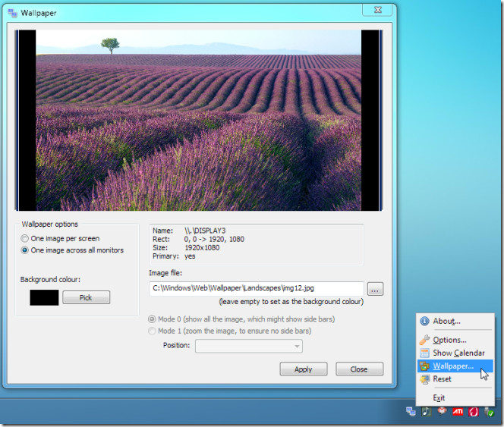Click the Image file path field
This screenshot has width=504, height=427.
(x=257, y=288)
